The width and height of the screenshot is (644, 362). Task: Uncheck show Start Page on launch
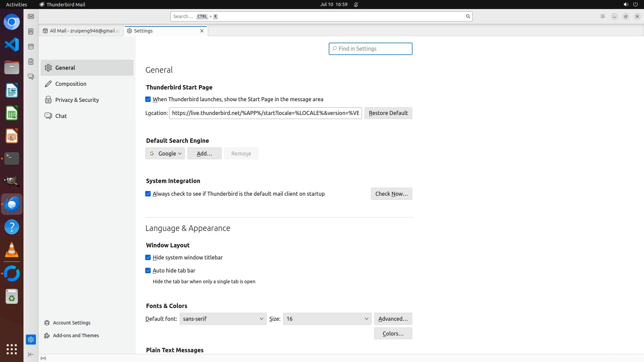point(148,99)
